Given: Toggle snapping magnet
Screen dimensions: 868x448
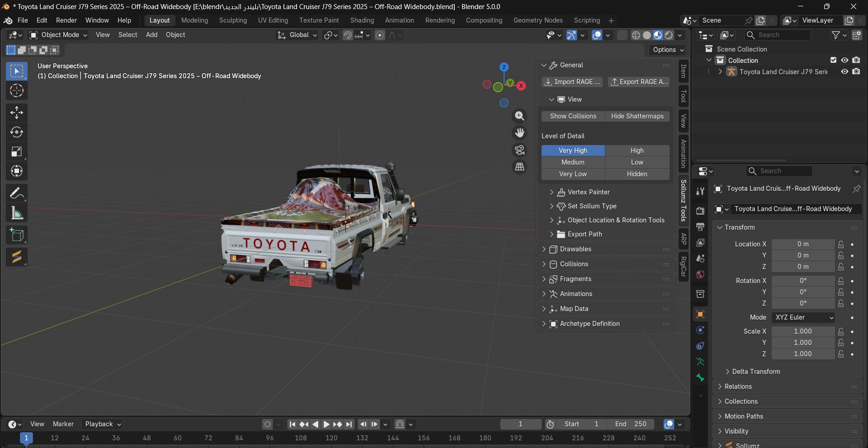Looking at the screenshot, I should pyautogui.click(x=348, y=35).
